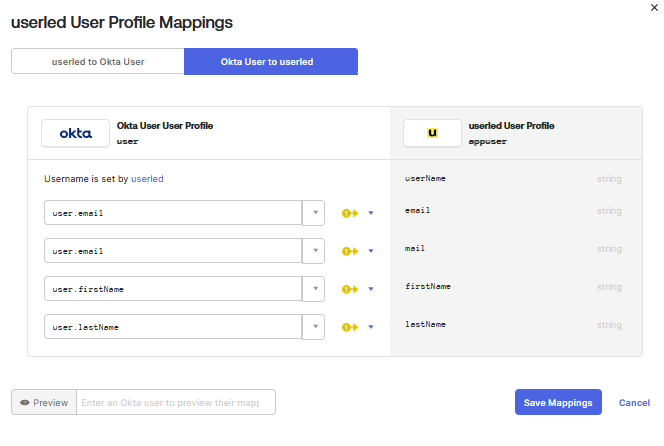Screen dimensions: 664x446
Task: Click the yellow mapping arrow icon for email
Action: (x=350, y=213)
